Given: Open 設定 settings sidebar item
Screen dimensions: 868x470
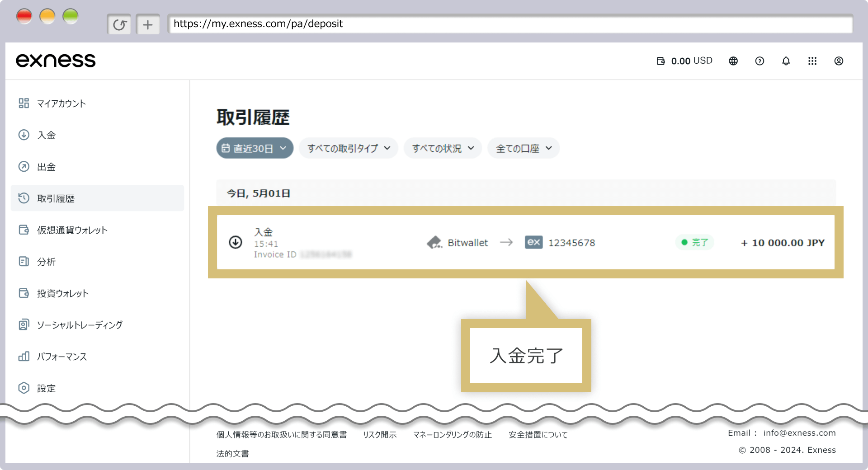Looking at the screenshot, I should tap(97, 388).
